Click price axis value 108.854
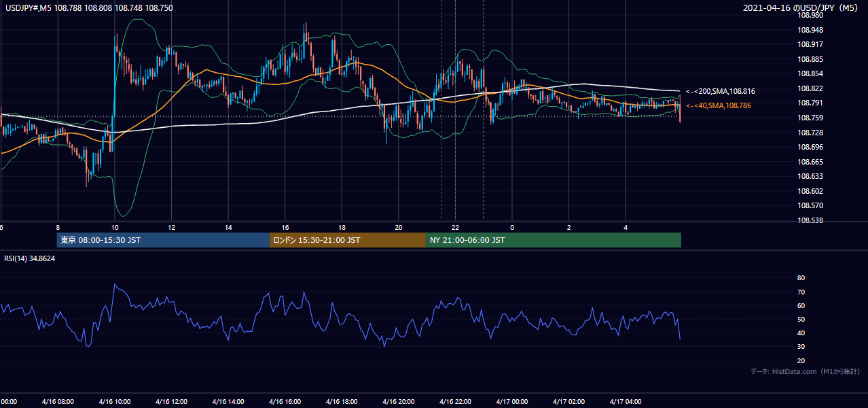The height and width of the screenshot is (408, 868). click(x=810, y=73)
